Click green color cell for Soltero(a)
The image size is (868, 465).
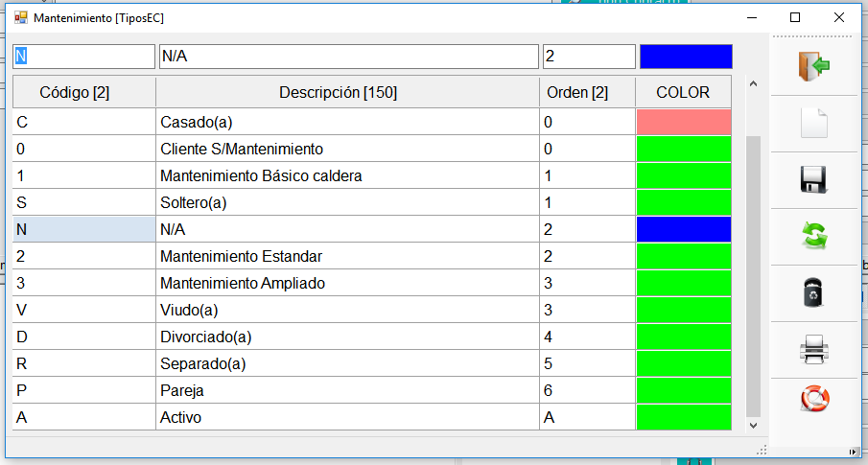tap(684, 202)
